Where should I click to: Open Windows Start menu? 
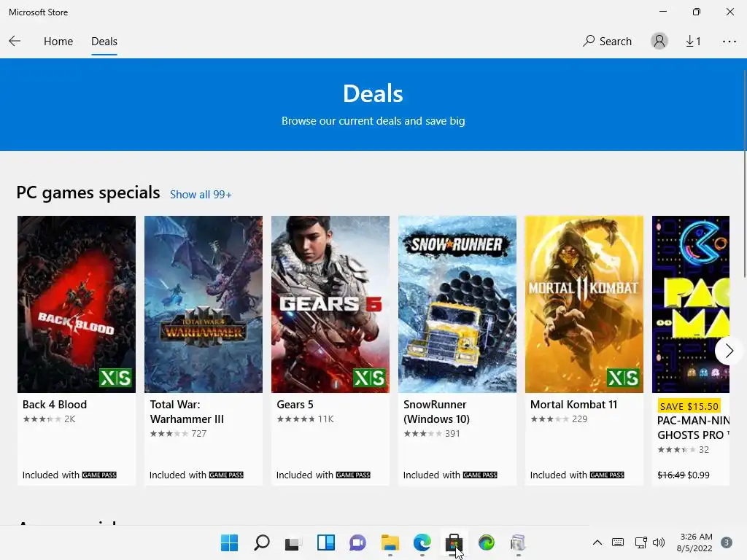(229, 542)
